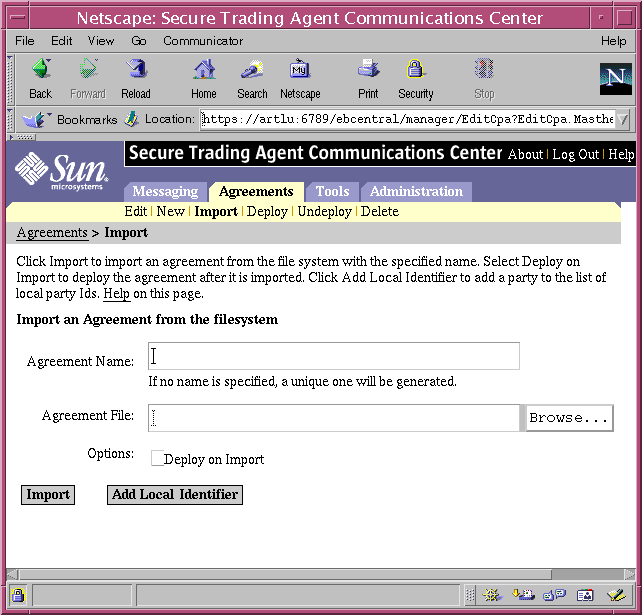Switch to the Tools tab
642x615 pixels.
click(332, 192)
